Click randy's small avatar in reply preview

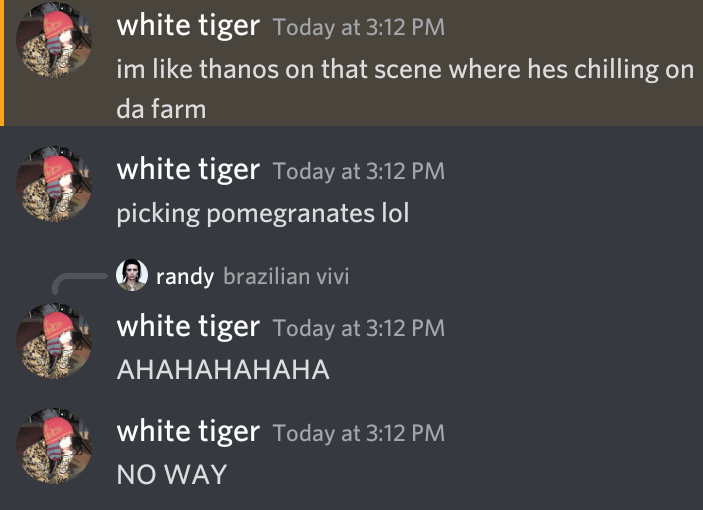click(x=132, y=275)
